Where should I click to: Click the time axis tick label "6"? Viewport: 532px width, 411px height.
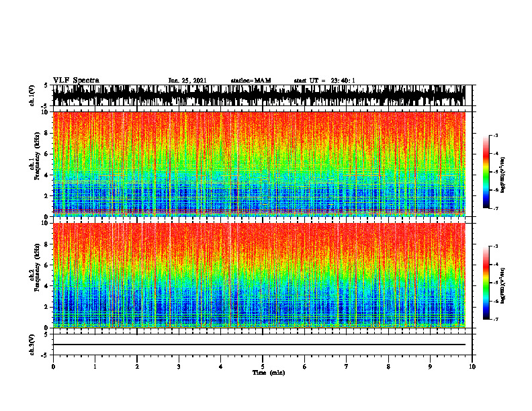point(305,367)
